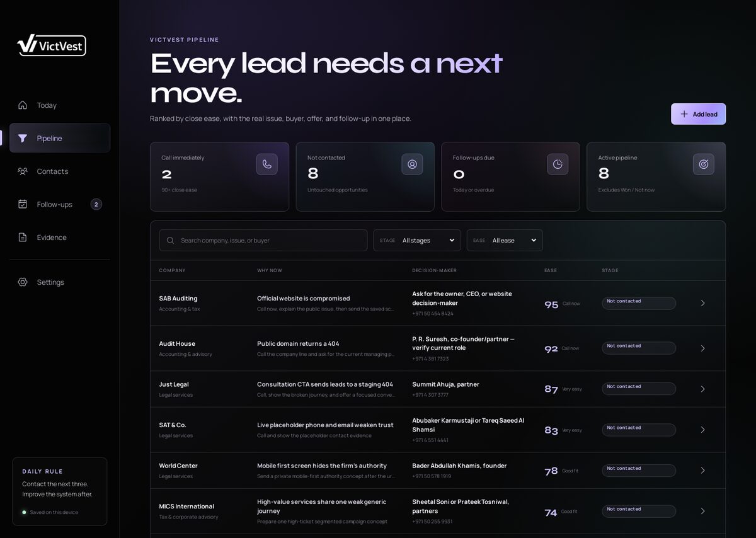Screen dimensions: 756x538
Task: Click the Decision-maker column header
Action: click(434, 271)
